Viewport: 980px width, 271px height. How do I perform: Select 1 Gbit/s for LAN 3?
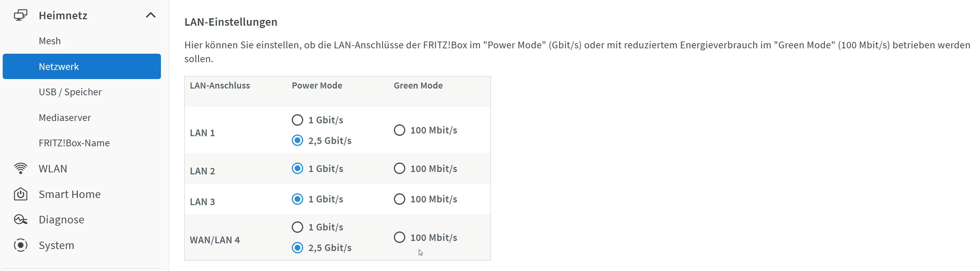point(297,199)
